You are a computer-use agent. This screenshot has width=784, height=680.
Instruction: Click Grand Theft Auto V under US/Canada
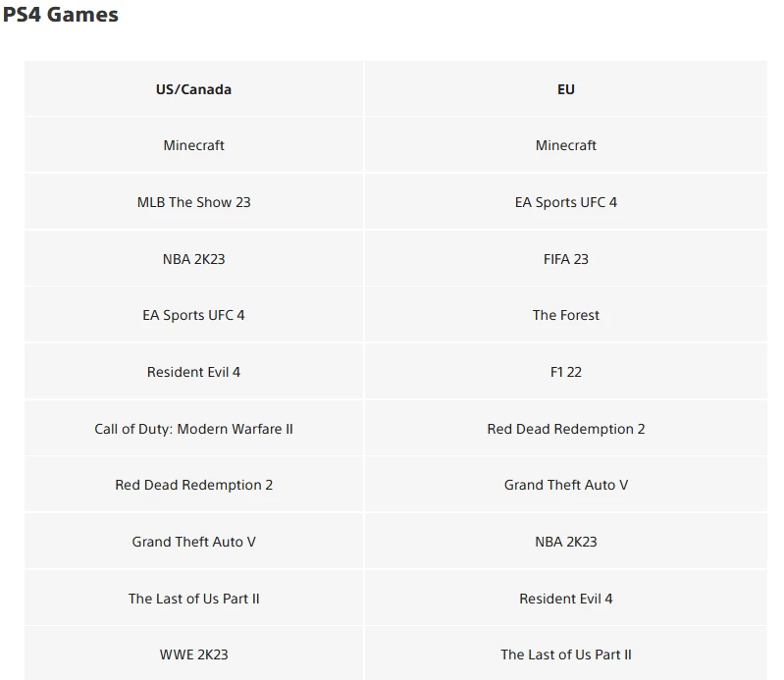(193, 542)
